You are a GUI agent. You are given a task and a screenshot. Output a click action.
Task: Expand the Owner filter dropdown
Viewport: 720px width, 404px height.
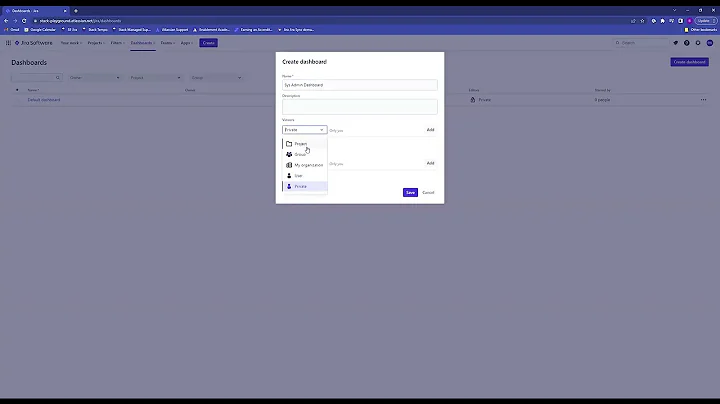click(x=94, y=78)
